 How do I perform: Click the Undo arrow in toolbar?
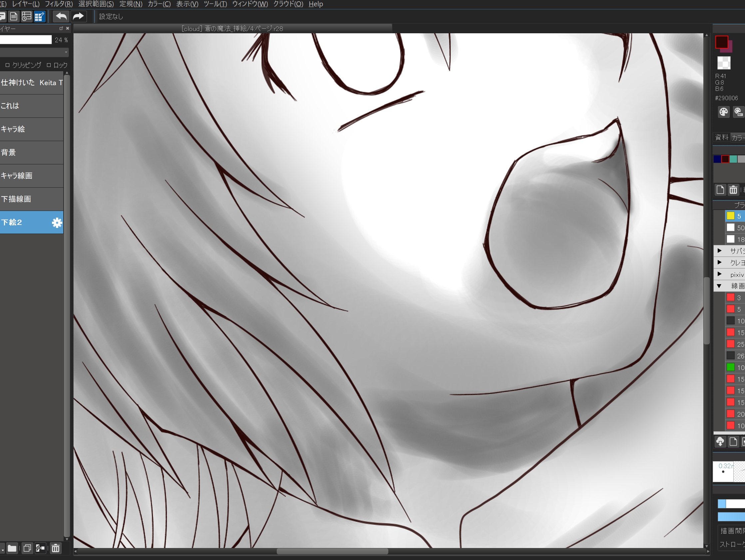coord(61,16)
